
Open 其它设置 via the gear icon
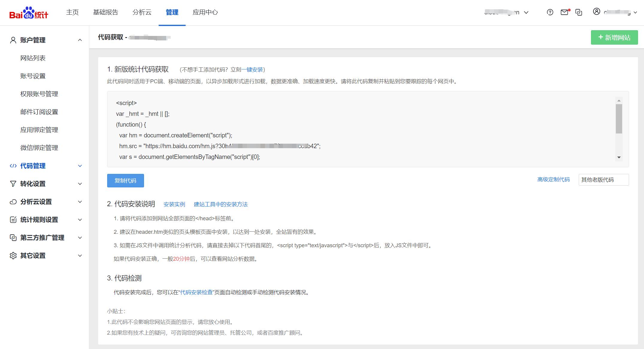click(x=13, y=255)
